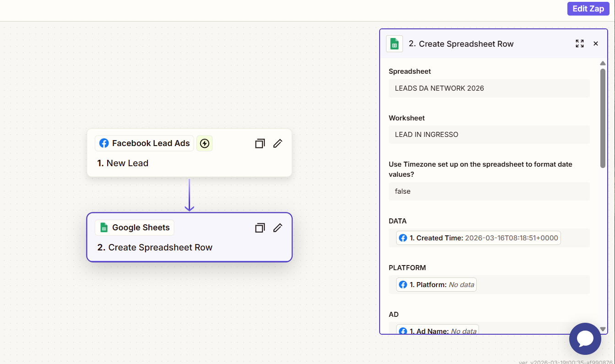615x364 pixels.
Task: Click the panel scrollbar thumb
Action: [603, 118]
